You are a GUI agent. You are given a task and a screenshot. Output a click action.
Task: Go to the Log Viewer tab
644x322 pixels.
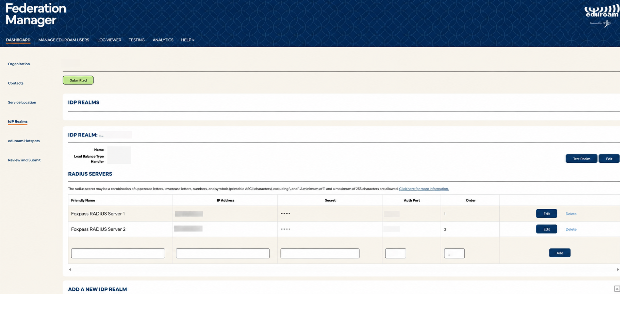(x=109, y=40)
